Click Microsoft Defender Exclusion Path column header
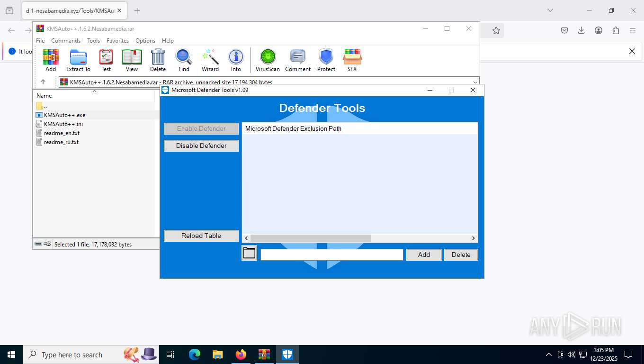Image resolution: width=644 pixels, height=364 pixels. [360, 128]
